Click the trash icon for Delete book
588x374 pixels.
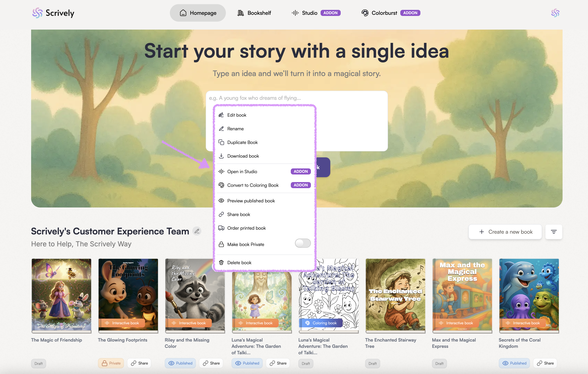pos(221,262)
